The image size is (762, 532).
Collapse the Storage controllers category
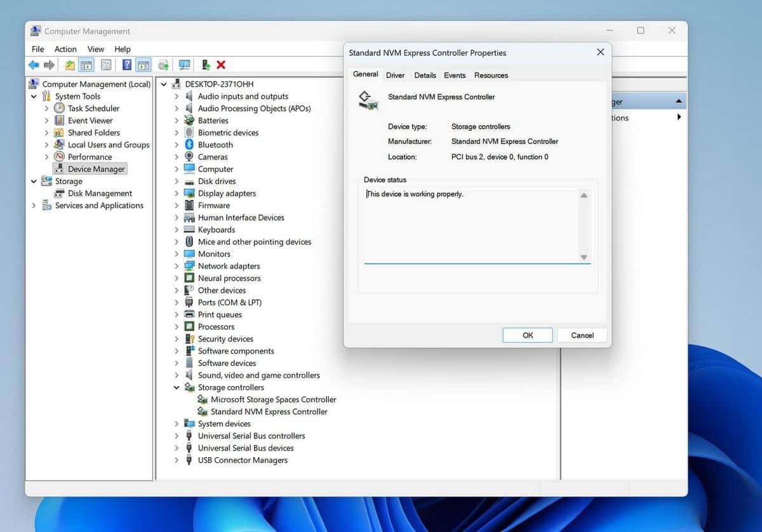[x=177, y=387]
